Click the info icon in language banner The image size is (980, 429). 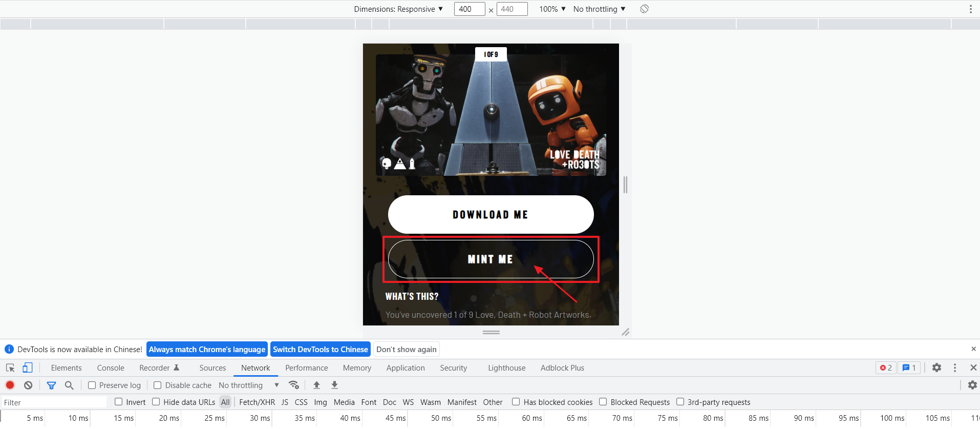[x=9, y=349]
